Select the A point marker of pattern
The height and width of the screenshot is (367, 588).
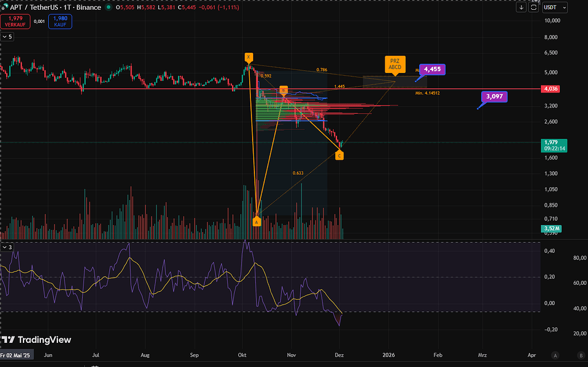(x=257, y=221)
